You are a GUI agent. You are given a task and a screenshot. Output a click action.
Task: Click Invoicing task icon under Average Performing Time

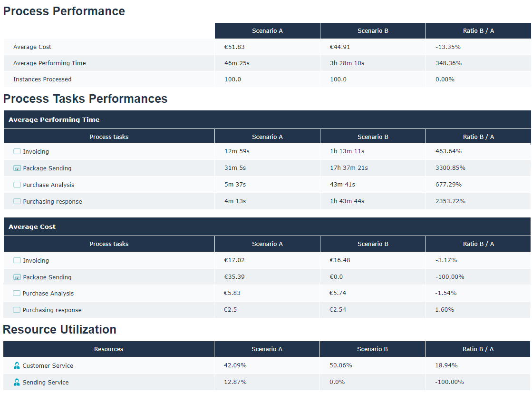pos(17,151)
